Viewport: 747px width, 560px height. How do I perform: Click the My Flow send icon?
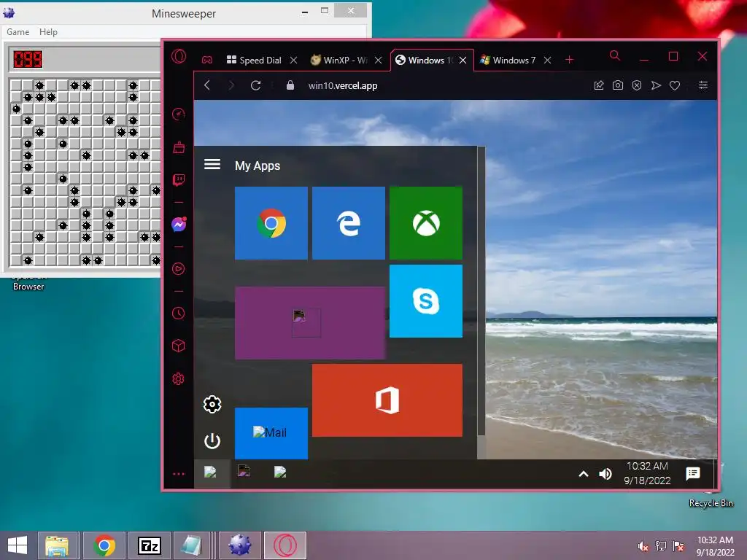point(656,85)
